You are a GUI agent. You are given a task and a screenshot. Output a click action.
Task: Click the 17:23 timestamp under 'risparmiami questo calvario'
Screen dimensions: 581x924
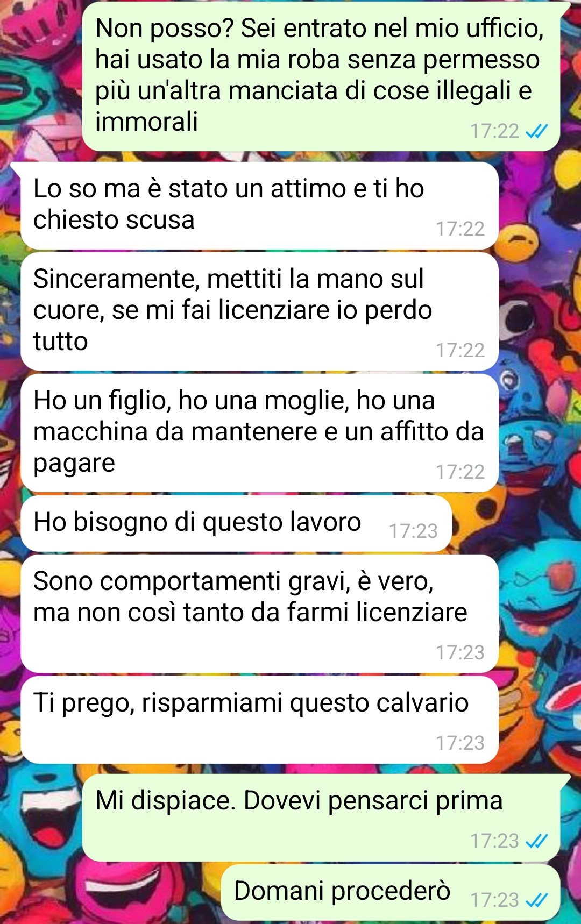(460, 743)
